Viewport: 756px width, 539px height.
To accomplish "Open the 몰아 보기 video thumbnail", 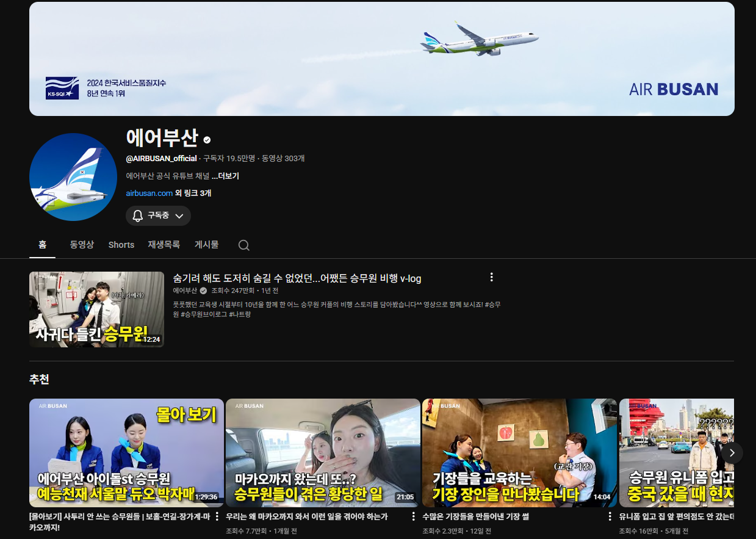I will (126, 453).
